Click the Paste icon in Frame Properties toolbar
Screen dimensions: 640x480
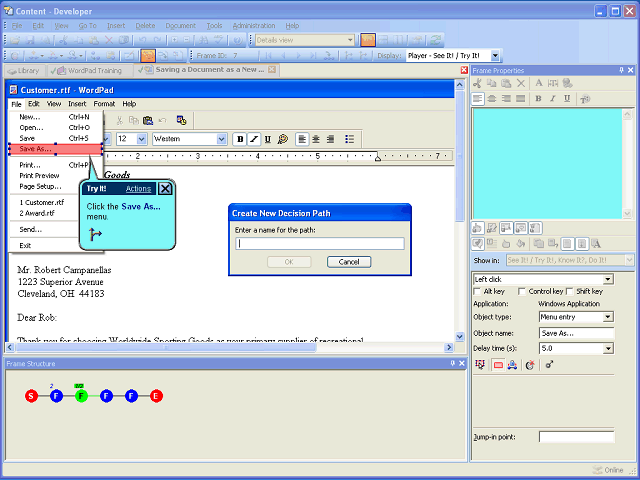pos(506,83)
